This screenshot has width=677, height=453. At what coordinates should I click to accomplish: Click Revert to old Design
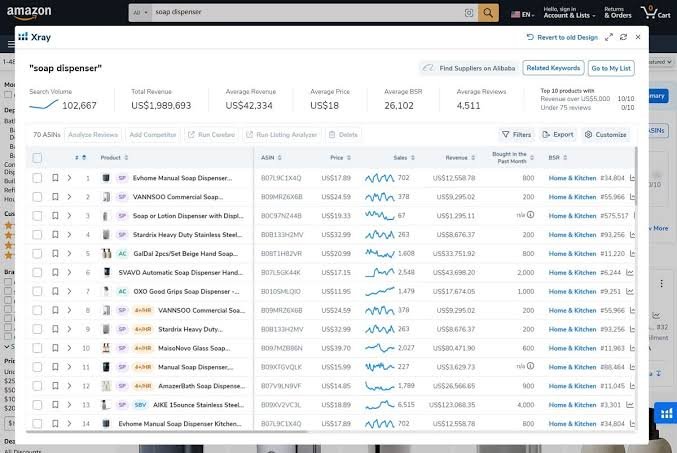(x=562, y=38)
